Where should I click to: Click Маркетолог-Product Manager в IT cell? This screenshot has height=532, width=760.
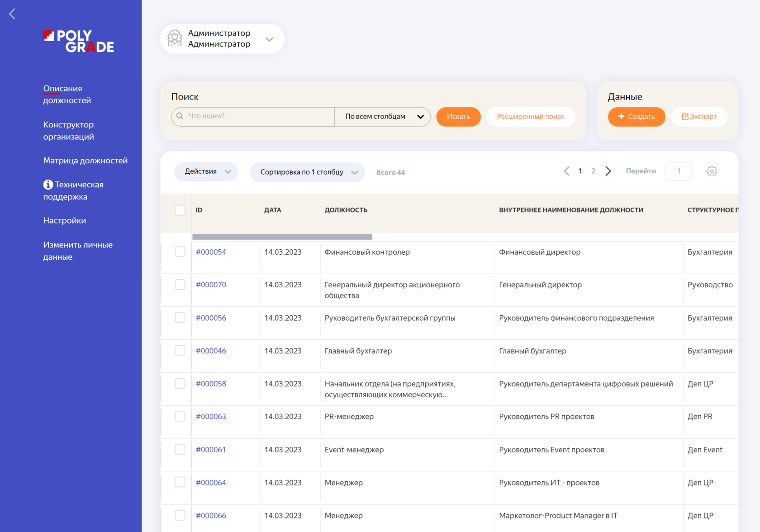click(x=558, y=515)
